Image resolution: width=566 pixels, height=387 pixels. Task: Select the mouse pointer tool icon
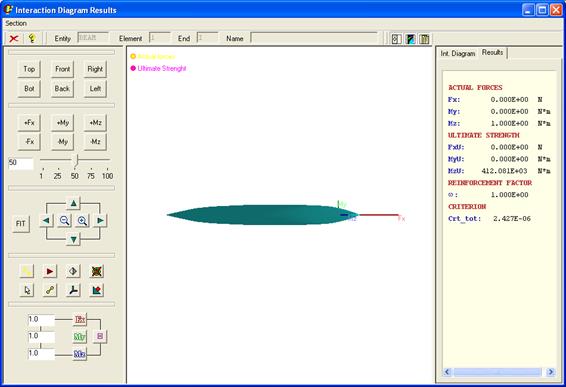coord(27,290)
